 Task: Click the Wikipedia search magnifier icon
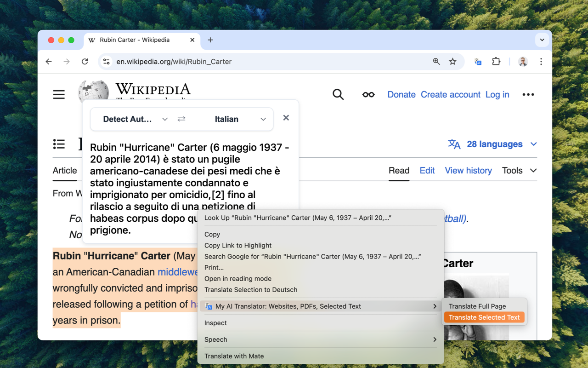[x=338, y=95]
